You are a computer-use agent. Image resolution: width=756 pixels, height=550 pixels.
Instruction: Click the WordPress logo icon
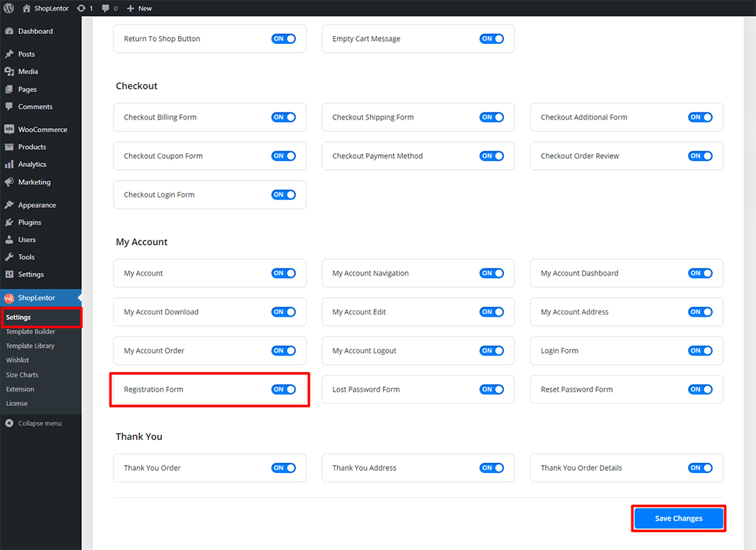tap(9, 9)
